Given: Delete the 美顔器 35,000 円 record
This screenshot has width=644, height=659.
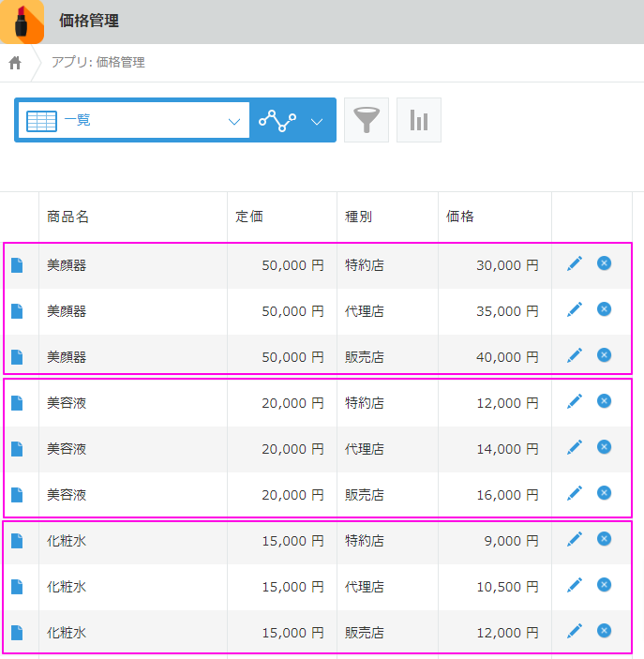Looking at the screenshot, I should [604, 309].
